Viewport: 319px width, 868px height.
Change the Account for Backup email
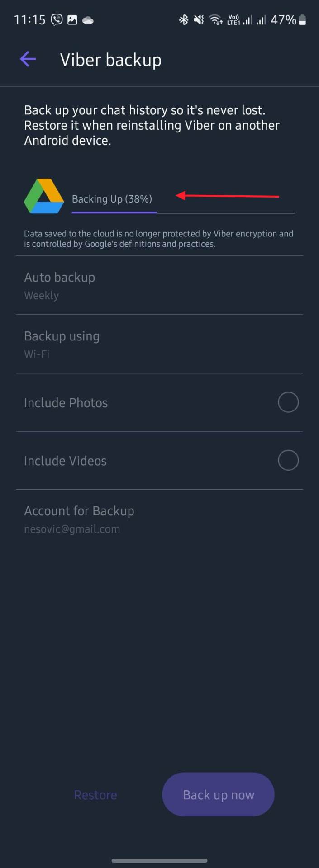pos(159,519)
